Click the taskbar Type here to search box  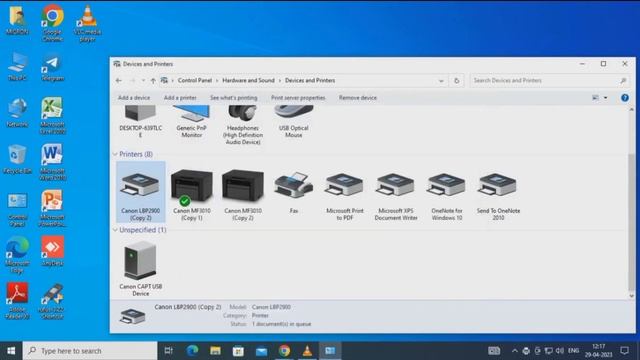tap(90, 351)
